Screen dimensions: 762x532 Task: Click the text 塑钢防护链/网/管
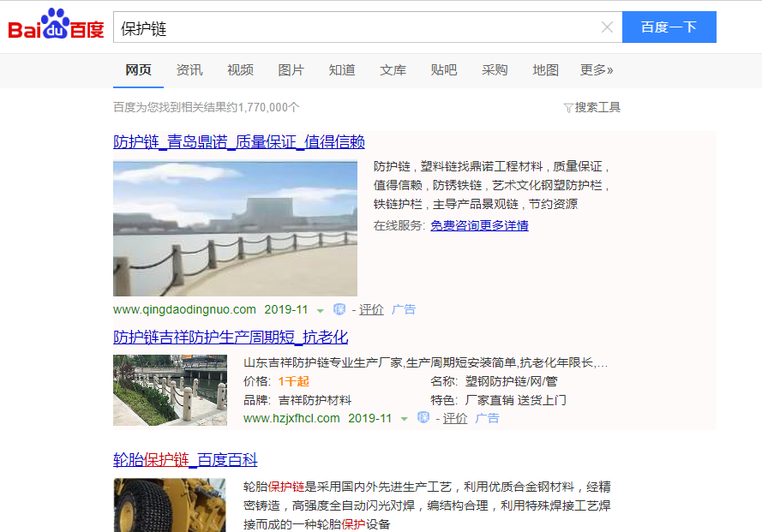pos(511,381)
